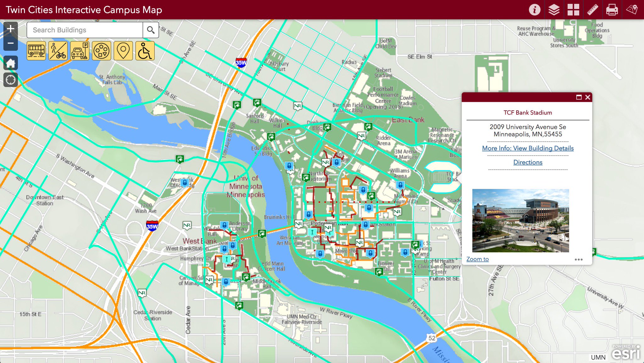Zoom in with the plus button
Image resolution: width=644 pixels, height=363 pixels.
[10, 29]
